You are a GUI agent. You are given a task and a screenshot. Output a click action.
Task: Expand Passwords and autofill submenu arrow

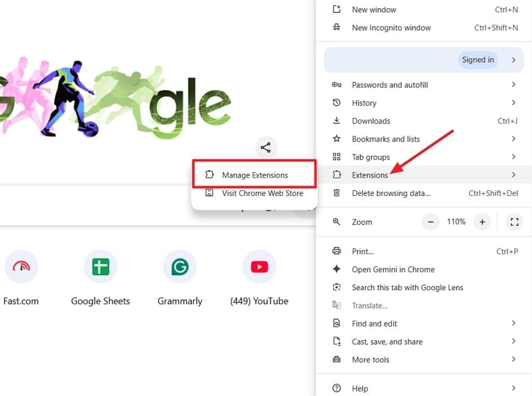(514, 84)
